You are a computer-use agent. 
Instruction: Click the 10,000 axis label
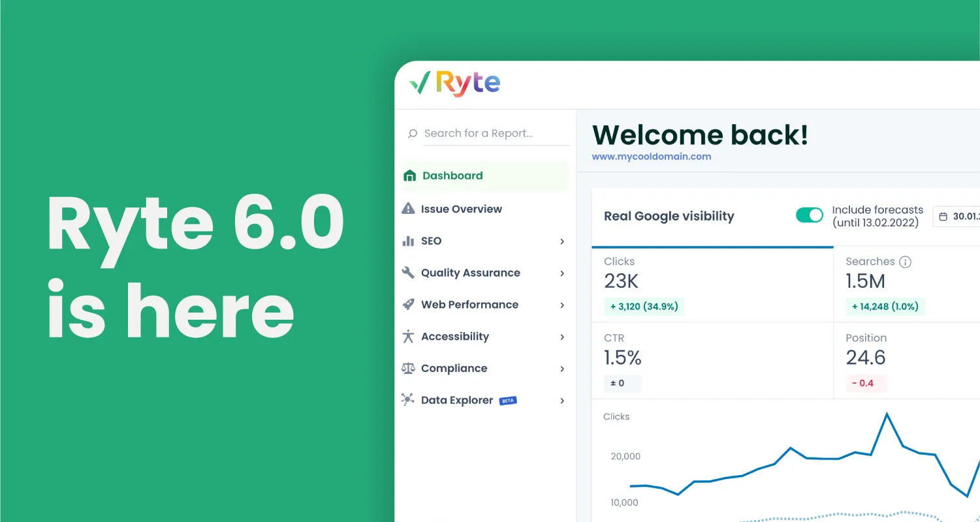(625, 502)
